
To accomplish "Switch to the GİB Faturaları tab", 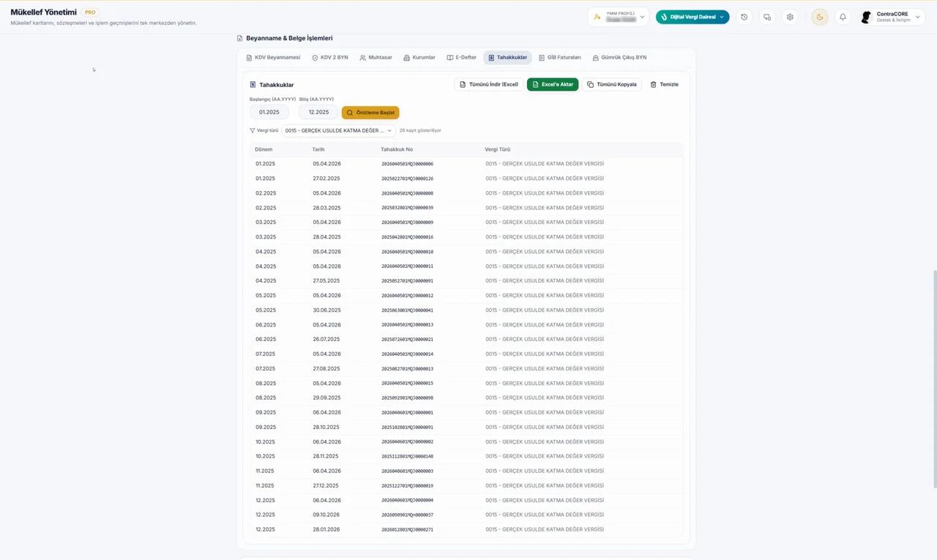I will (560, 57).
